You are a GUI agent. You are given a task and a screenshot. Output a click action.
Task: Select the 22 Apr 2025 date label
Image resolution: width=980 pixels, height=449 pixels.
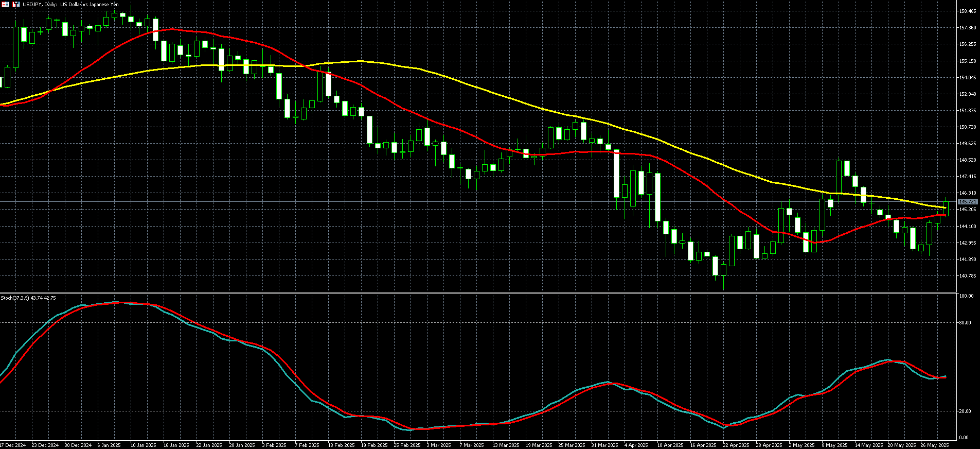[x=736, y=445]
